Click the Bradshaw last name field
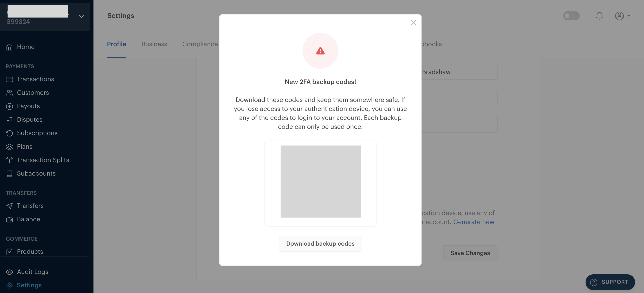Screen dimensions: 644x293 coord(459,72)
